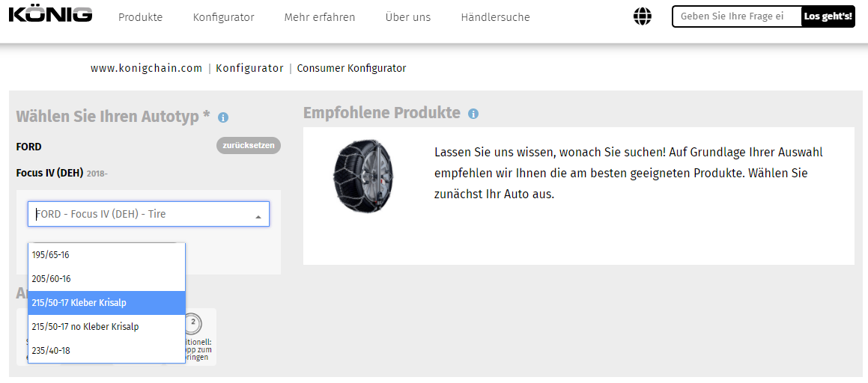Click the Los geht's! search button

[x=828, y=16]
